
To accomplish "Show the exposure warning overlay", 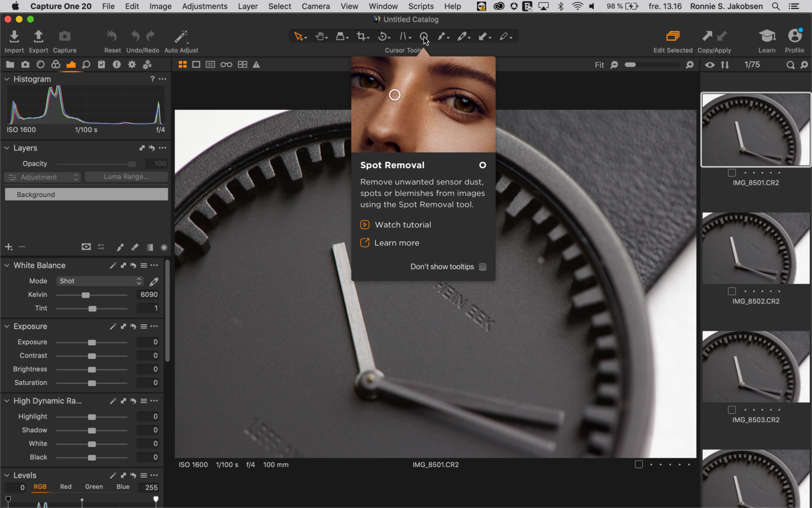I will click(257, 65).
